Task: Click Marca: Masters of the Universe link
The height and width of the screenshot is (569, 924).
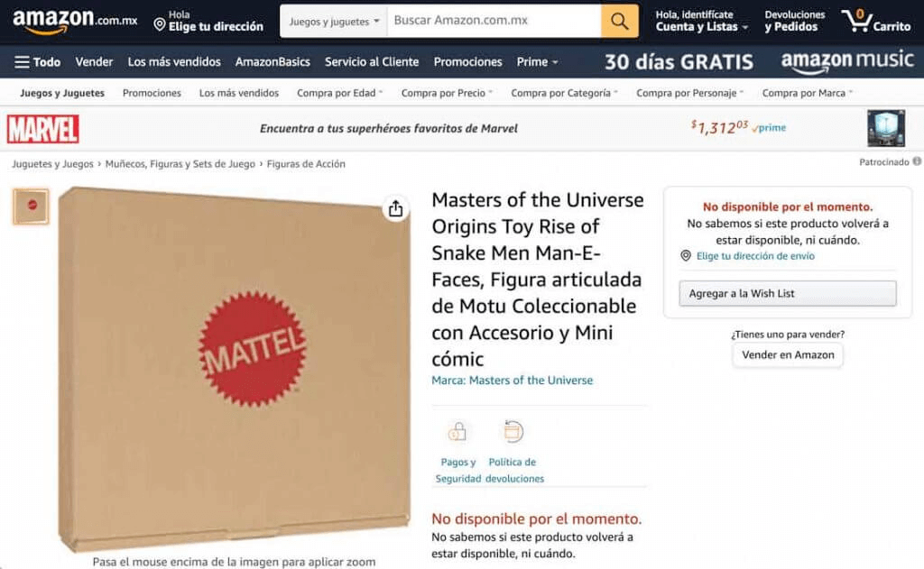Action: (513, 381)
